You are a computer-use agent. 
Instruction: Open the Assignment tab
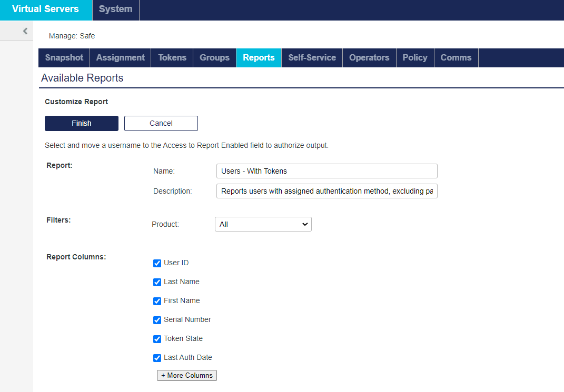point(120,58)
